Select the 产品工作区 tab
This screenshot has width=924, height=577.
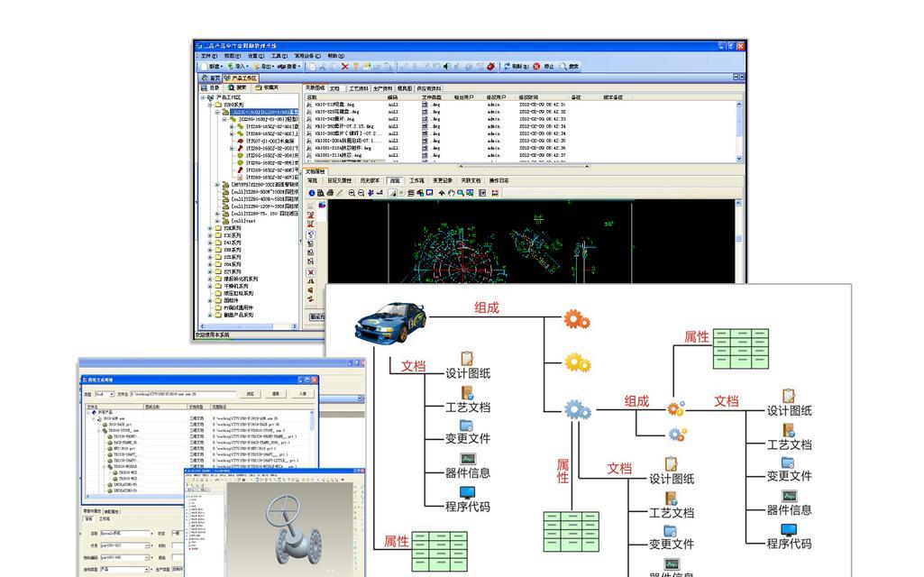(241, 78)
